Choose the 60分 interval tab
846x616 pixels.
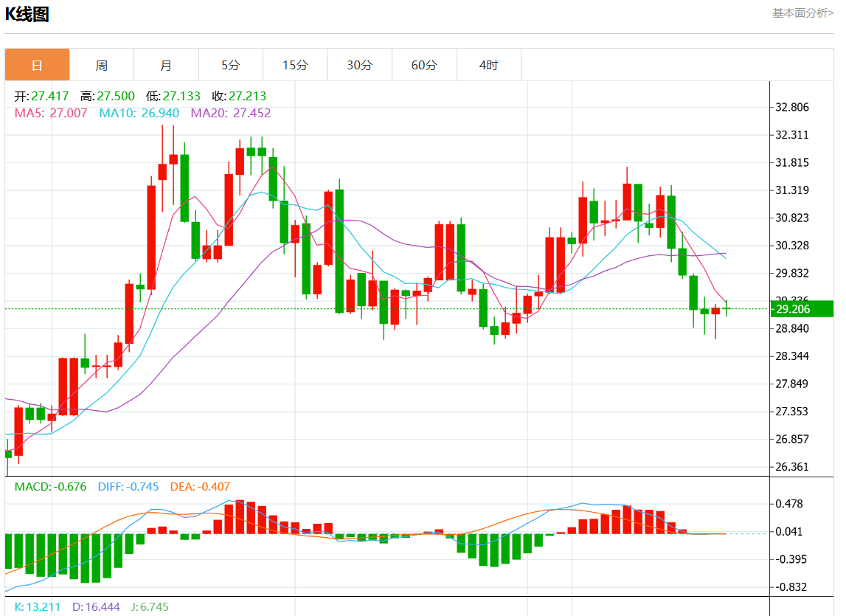tap(424, 65)
